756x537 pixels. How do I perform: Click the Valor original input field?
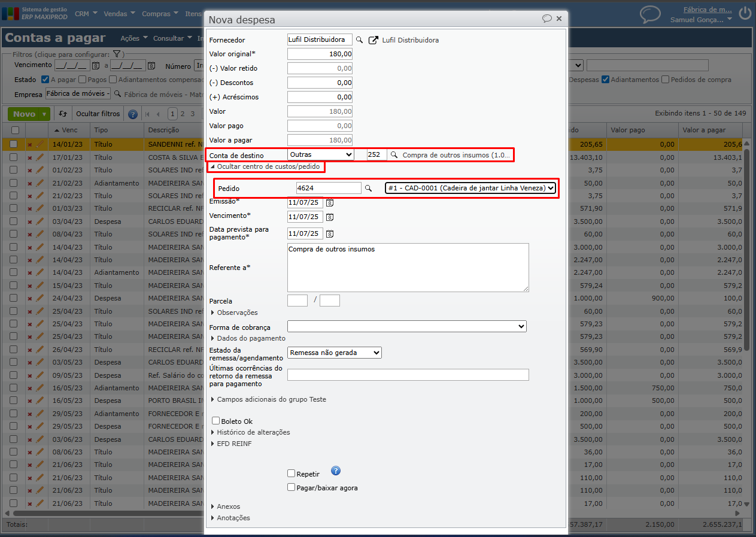tap(320, 54)
